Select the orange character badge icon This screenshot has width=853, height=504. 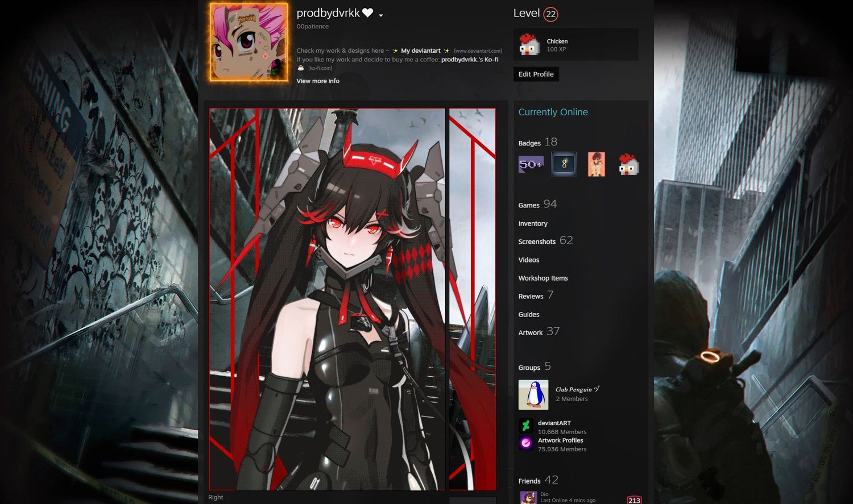click(596, 164)
